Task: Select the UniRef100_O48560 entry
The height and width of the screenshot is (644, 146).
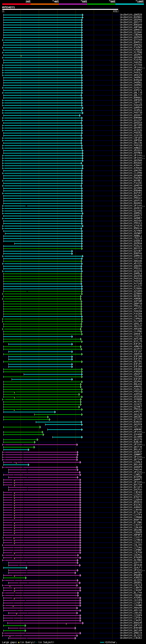Action: pyautogui.click(x=131, y=85)
